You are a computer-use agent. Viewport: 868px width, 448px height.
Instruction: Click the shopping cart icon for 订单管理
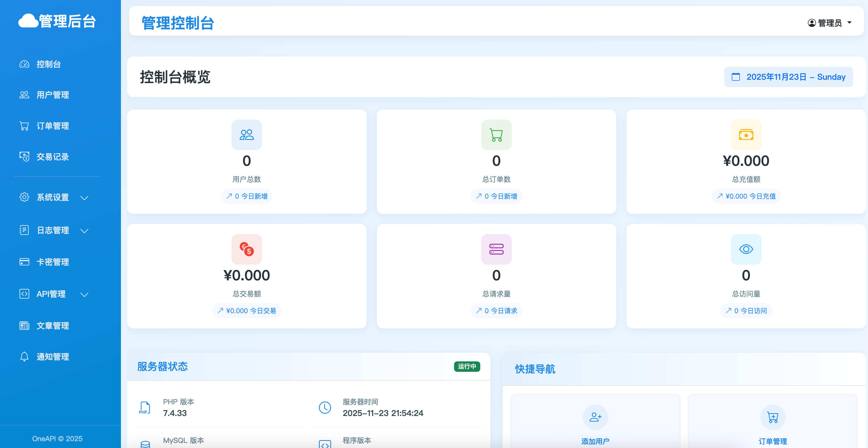pos(24,126)
